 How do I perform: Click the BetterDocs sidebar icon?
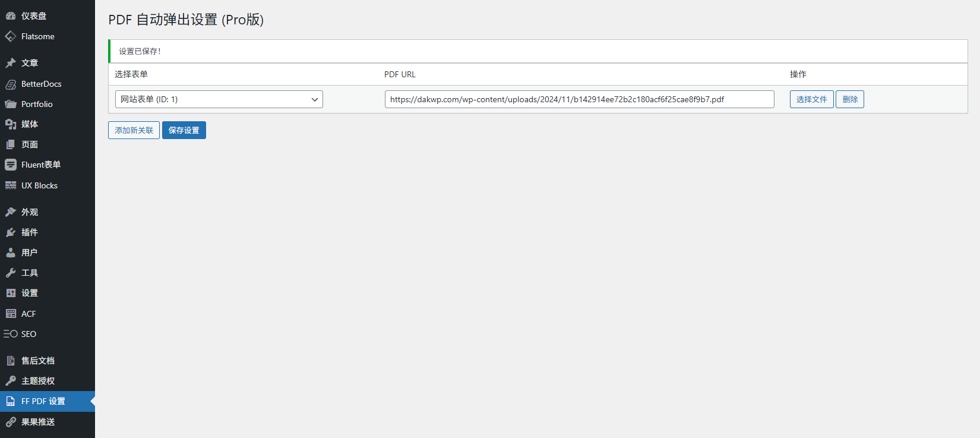(x=11, y=84)
